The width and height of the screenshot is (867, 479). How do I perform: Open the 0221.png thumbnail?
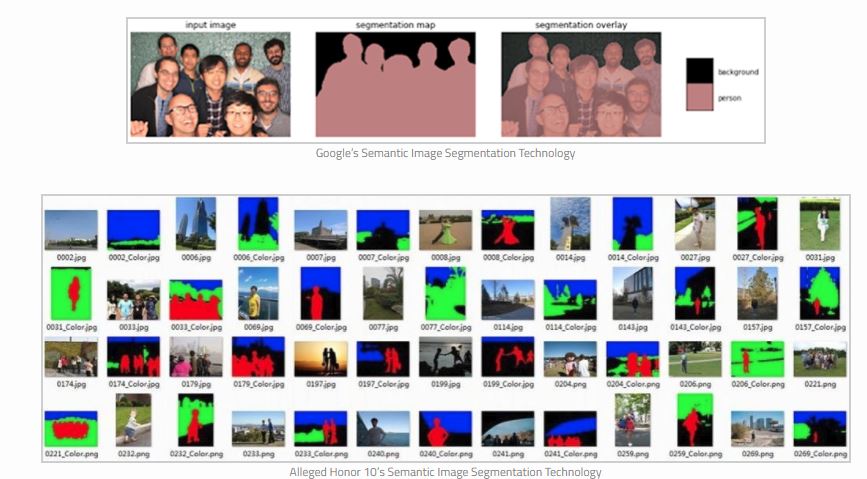(820, 359)
